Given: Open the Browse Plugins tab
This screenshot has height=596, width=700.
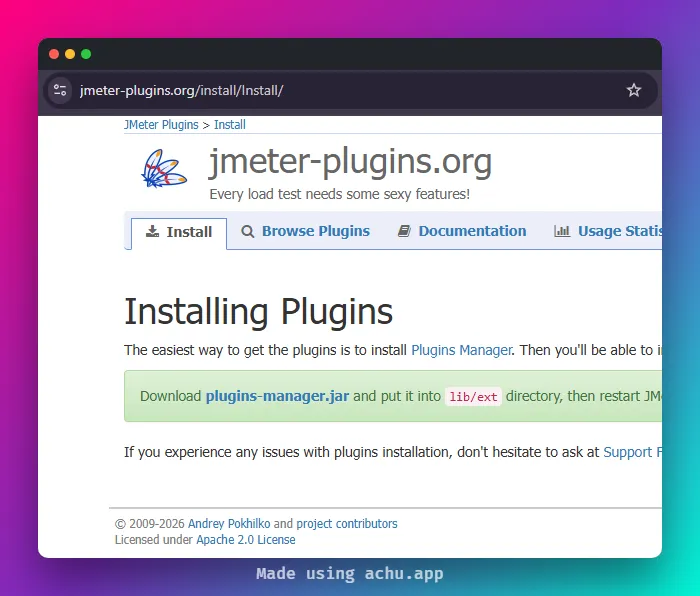Looking at the screenshot, I should [305, 231].
